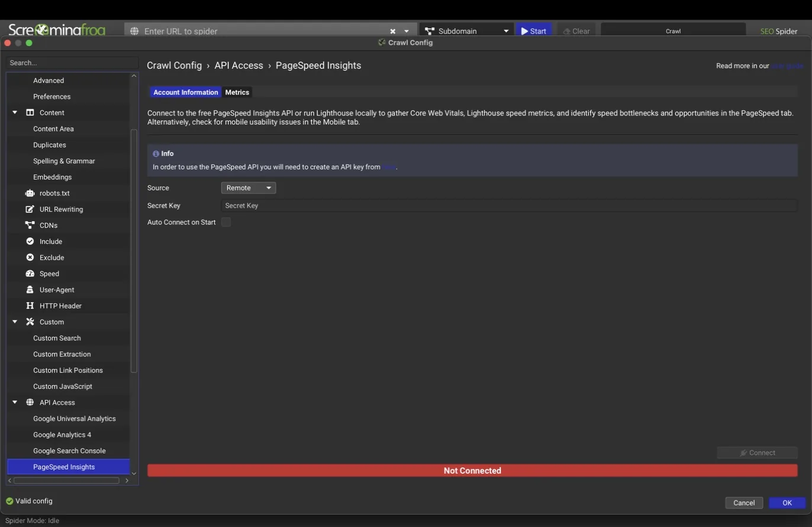
Task: Select Content Area in sidebar
Action: pos(53,129)
